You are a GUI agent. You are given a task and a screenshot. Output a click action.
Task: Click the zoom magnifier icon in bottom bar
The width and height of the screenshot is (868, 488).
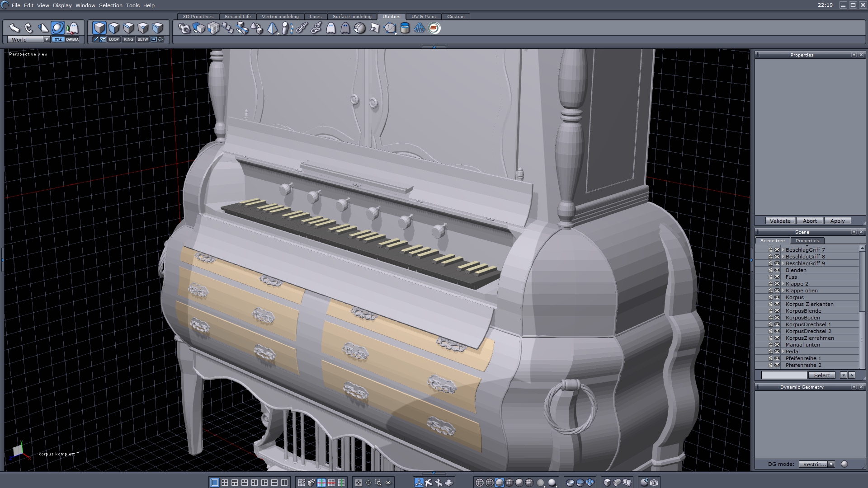coord(379,483)
